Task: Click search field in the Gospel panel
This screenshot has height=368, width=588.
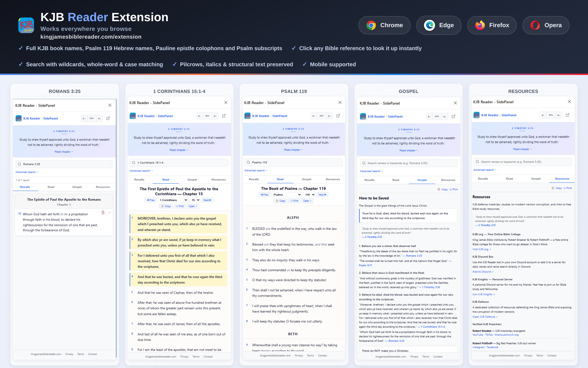Action: click(409, 163)
